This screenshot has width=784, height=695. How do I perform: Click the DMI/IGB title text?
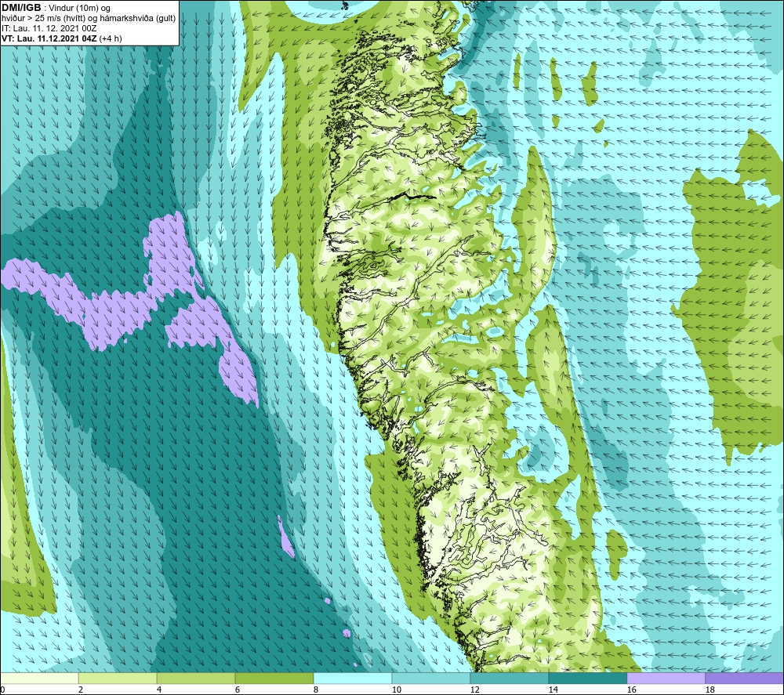(x=21, y=8)
